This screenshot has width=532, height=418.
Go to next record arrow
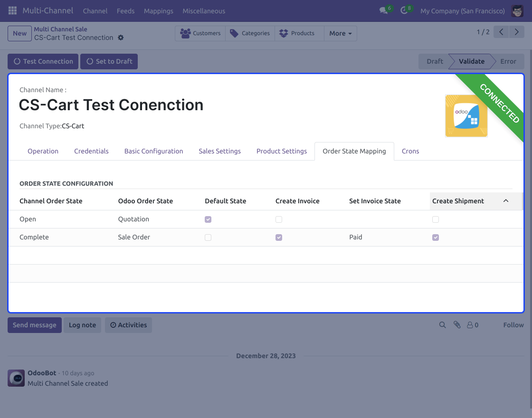[x=517, y=32]
